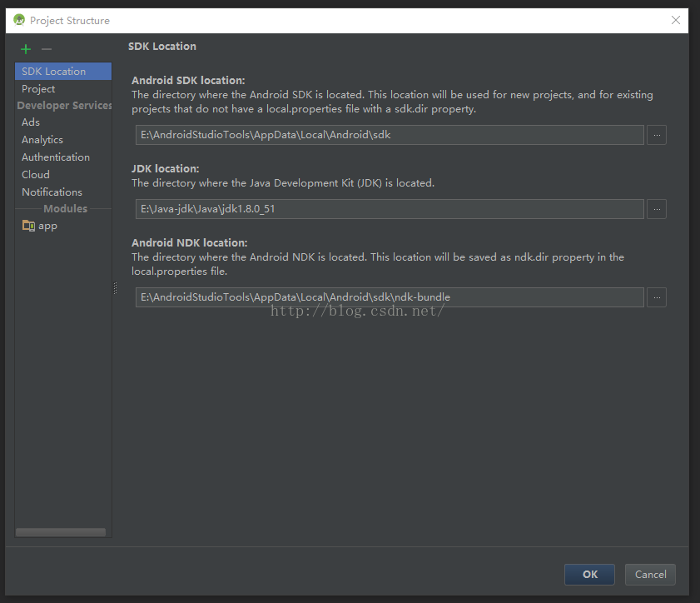Browse for the Android SDK location folder
Image resolution: width=700 pixels, height=603 pixels.
(657, 135)
